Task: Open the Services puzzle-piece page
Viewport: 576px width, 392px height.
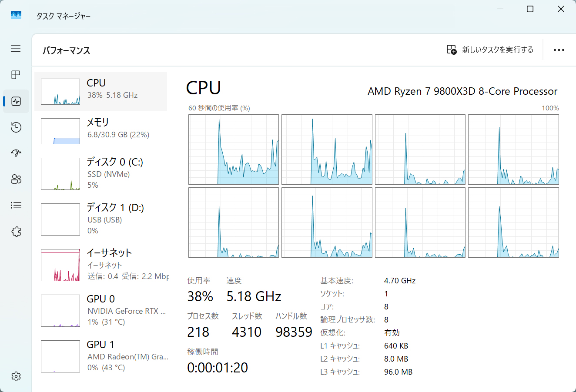Action: click(x=16, y=232)
